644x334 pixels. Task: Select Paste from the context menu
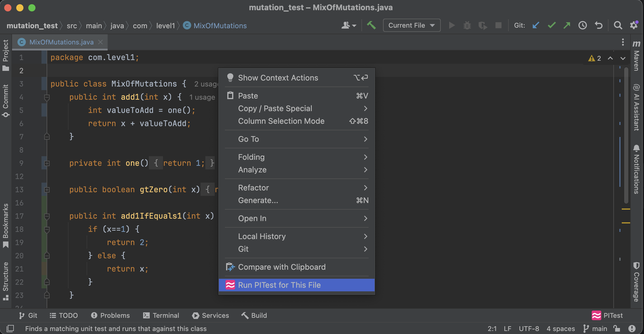tap(297, 96)
